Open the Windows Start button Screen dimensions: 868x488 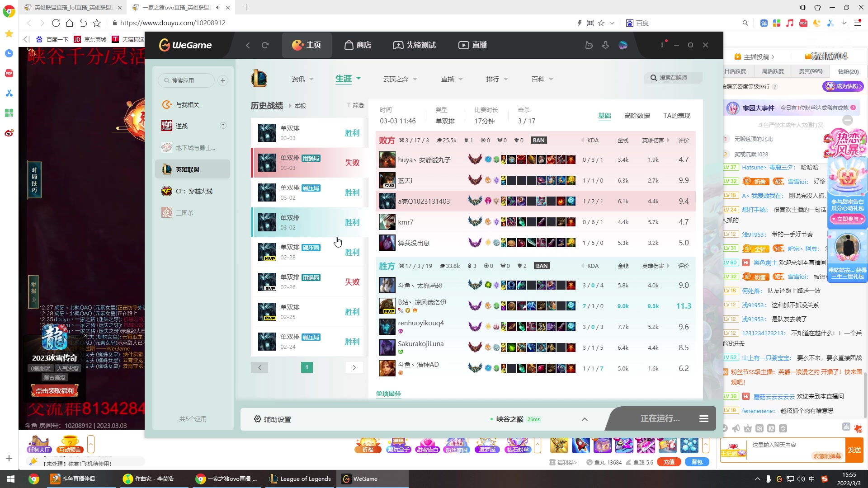click(x=11, y=479)
